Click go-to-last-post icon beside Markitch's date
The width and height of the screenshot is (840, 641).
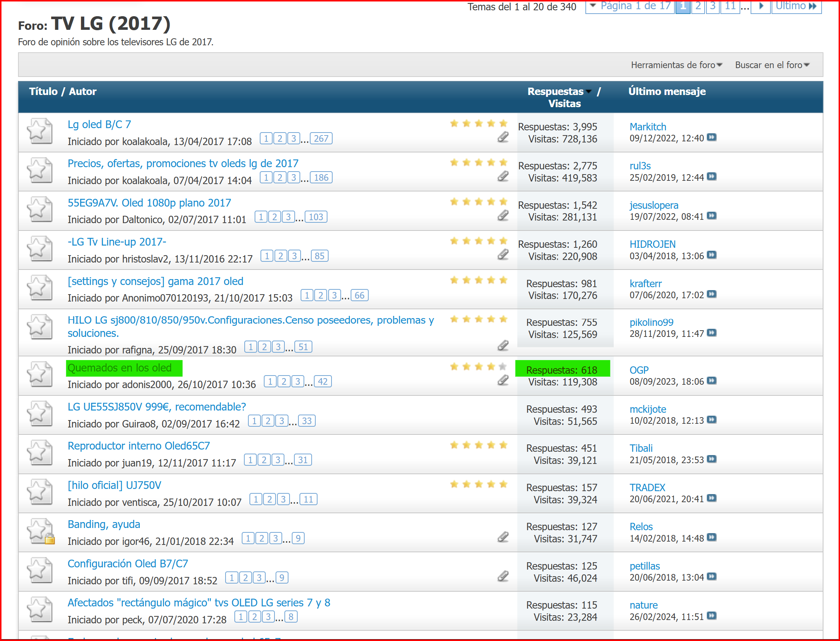711,137
